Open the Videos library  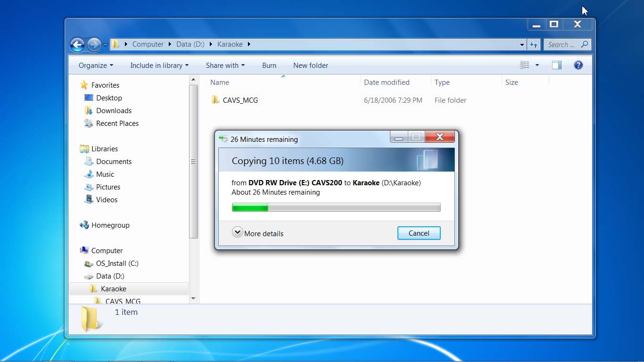click(x=107, y=200)
